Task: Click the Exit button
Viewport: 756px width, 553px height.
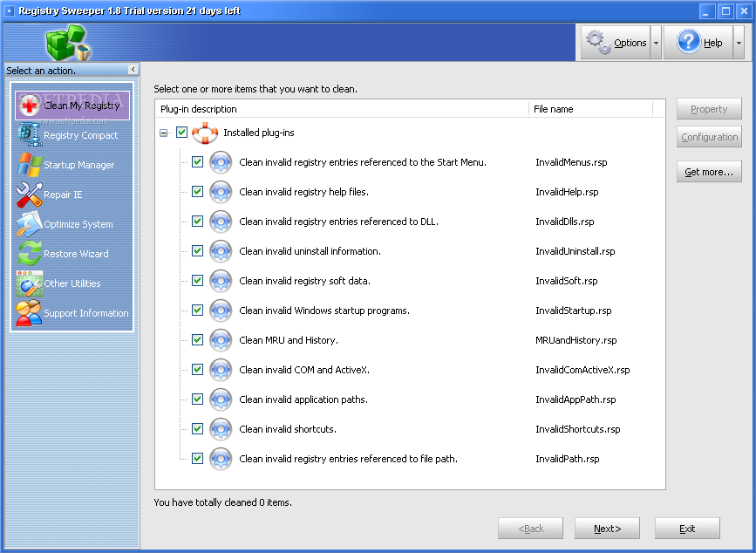Action: 687,529
